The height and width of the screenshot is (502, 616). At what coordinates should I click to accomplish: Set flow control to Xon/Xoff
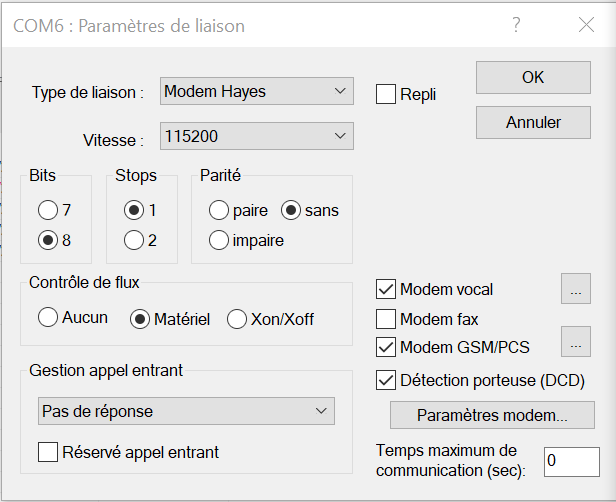click(237, 319)
